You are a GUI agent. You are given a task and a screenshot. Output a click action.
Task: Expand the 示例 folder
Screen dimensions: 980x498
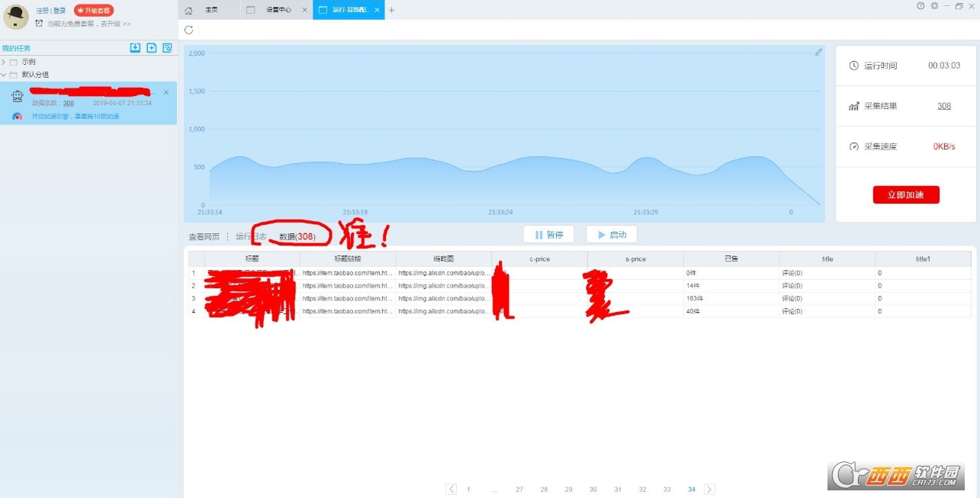click(4, 62)
